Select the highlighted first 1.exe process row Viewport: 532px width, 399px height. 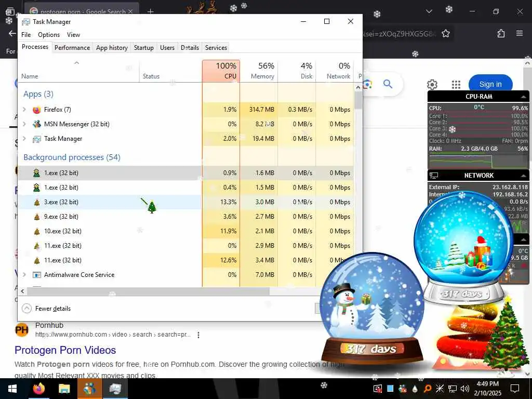[x=185, y=172]
